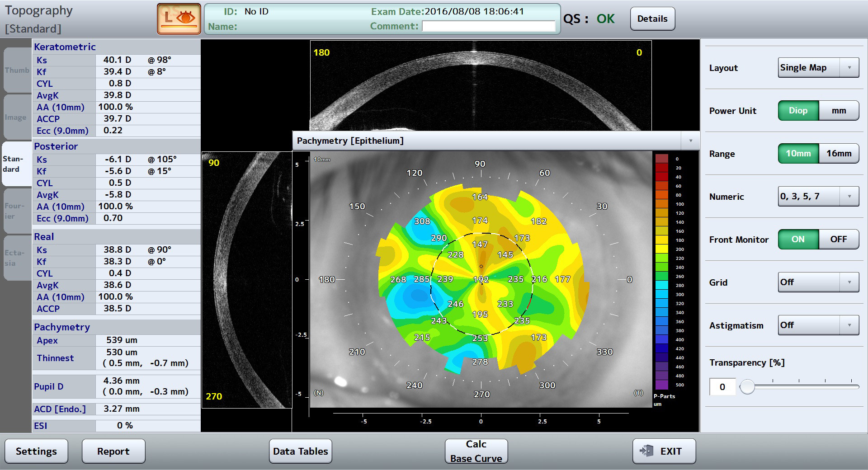Screen dimensions: 868x470
Task: Open the Layout Single Map dropdown
Action: pyautogui.click(x=818, y=68)
